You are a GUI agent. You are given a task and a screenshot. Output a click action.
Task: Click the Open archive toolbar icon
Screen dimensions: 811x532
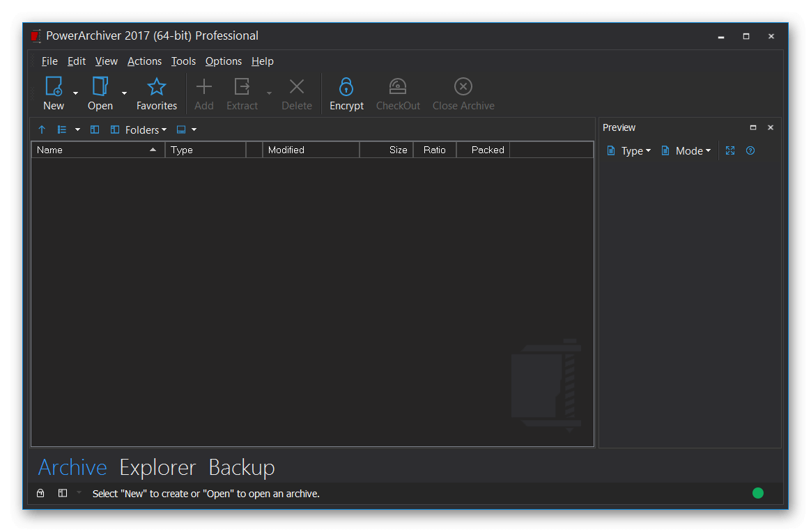pos(100,87)
